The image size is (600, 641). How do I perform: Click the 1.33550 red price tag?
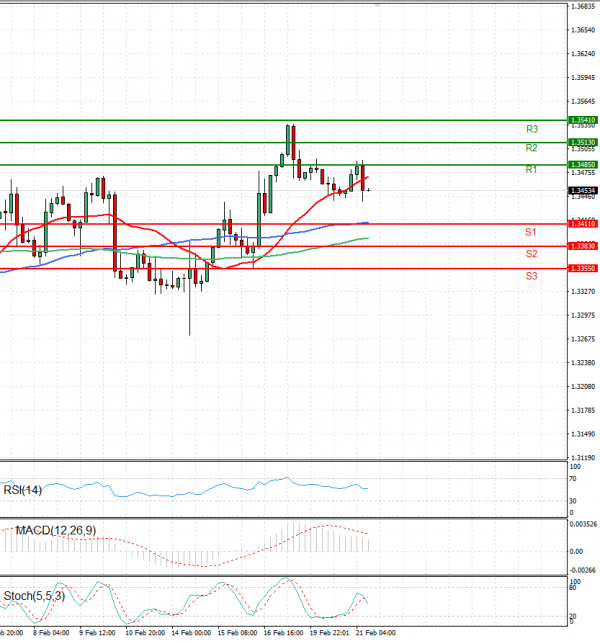pyautogui.click(x=583, y=268)
